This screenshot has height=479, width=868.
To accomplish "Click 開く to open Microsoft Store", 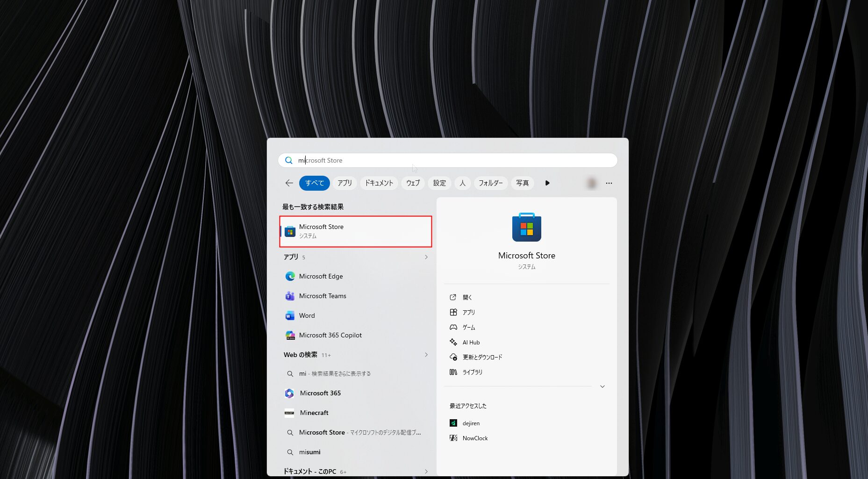I will pos(467,297).
